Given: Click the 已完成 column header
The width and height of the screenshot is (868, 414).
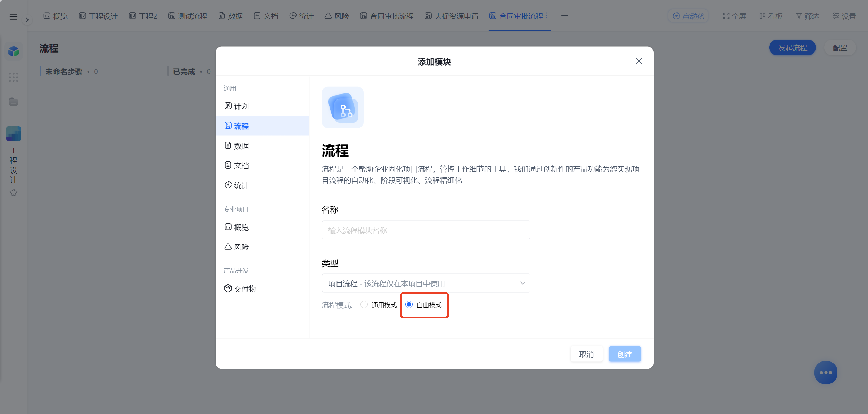Looking at the screenshot, I should pyautogui.click(x=184, y=72).
